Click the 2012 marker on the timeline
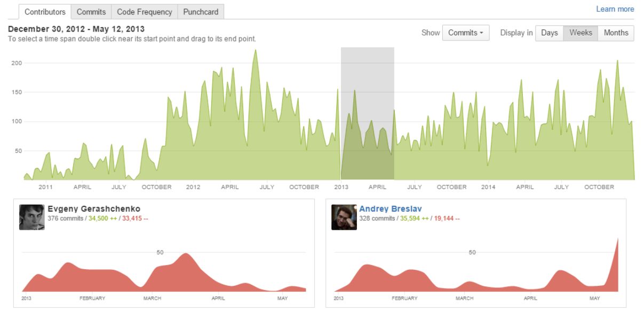 pos(193,187)
